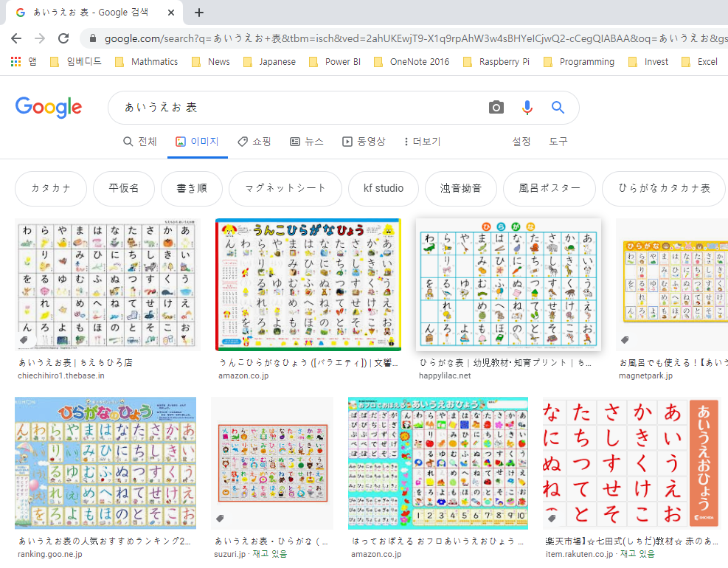Switch to the 동영상 (Videos) search tab
The image size is (728, 568).
pos(364,142)
